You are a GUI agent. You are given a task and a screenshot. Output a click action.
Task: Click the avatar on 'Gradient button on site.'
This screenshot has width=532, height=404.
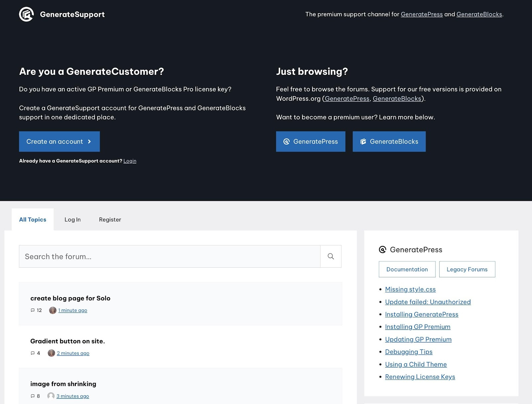click(x=51, y=353)
